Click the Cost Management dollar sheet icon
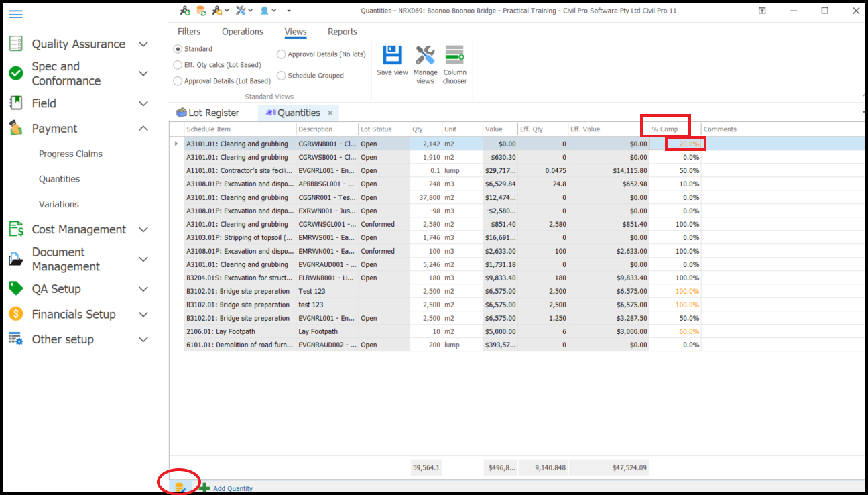The width and height of the screenshot is (868, 495). pyautogui.click(x=16, y=229)
